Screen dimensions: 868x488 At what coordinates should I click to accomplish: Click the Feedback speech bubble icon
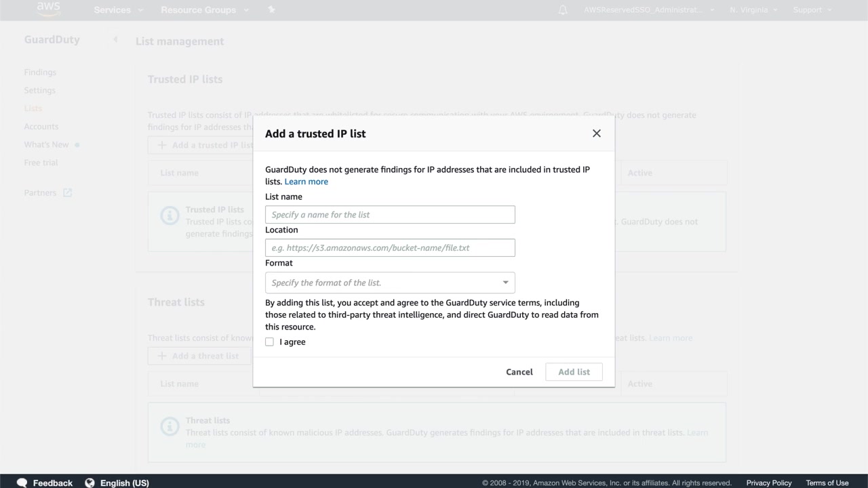coord(22,483)
